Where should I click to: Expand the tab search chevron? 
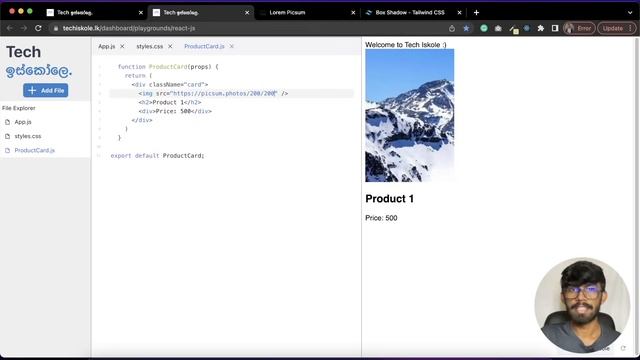[x=630, y=13]
